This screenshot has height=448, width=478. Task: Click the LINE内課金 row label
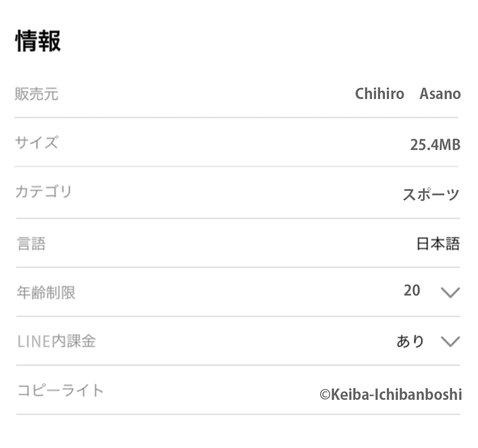coord(57,342)
